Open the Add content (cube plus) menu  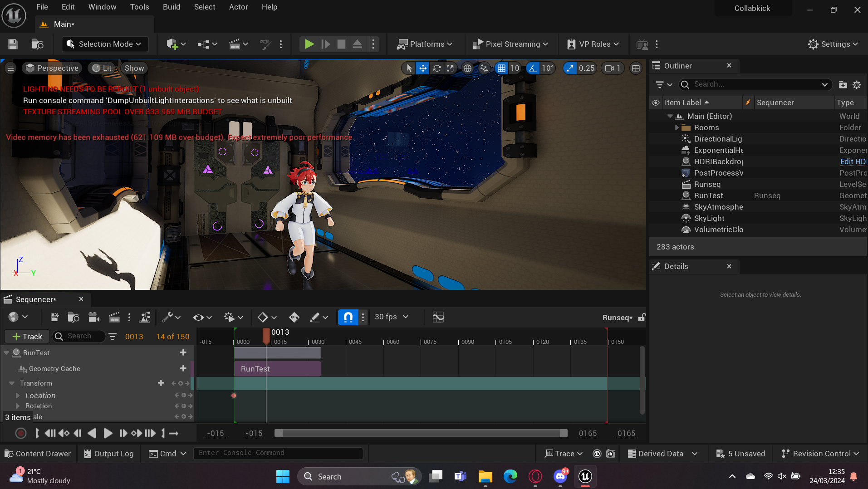(176, 44)
